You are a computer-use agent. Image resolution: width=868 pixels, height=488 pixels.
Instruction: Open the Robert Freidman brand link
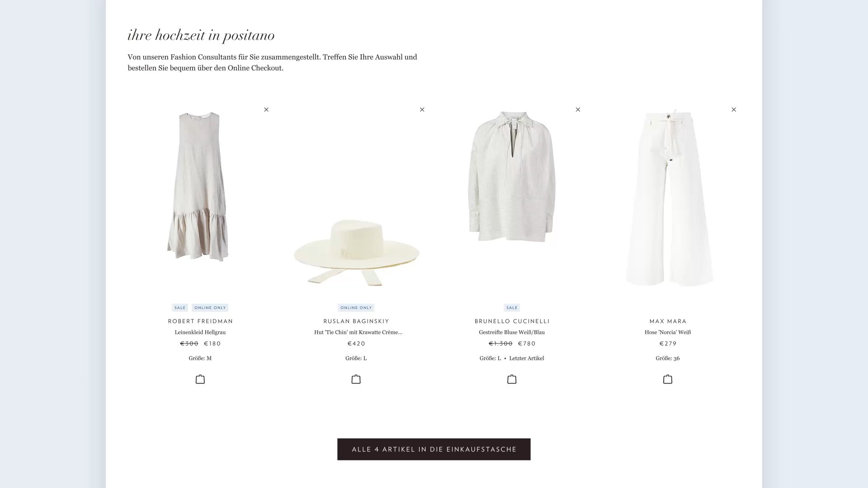[x=200, y=321]
